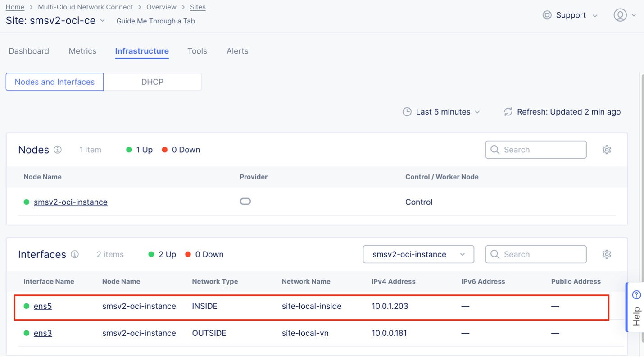Image resolution: width=644 pixels, height=358 pixels.
Task: Open the gear settings icon in Nodes panel
Action: point(607,150)
